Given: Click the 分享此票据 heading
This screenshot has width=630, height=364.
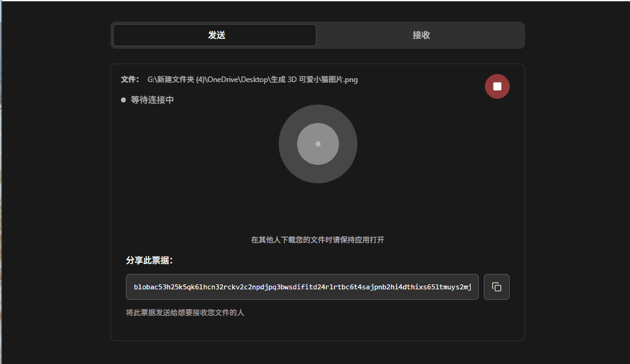Looking at the screenshot, I should click(149, 260).
